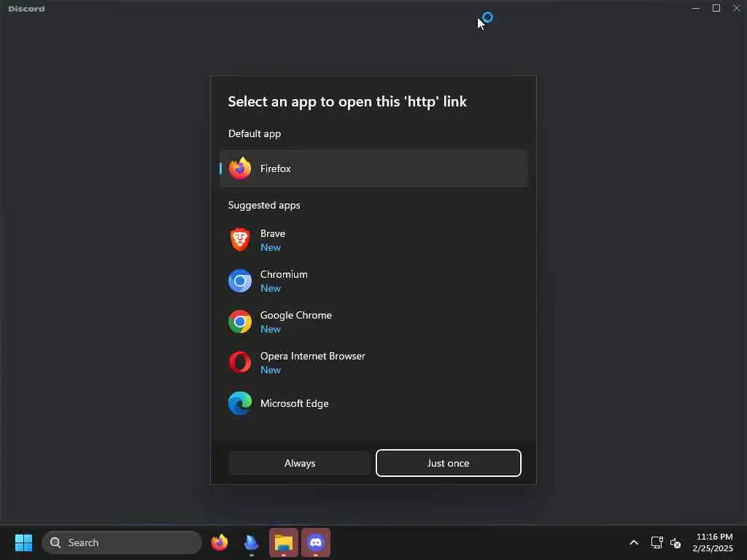Open the network status tray icon
The image size is (747, 560).
657,542
